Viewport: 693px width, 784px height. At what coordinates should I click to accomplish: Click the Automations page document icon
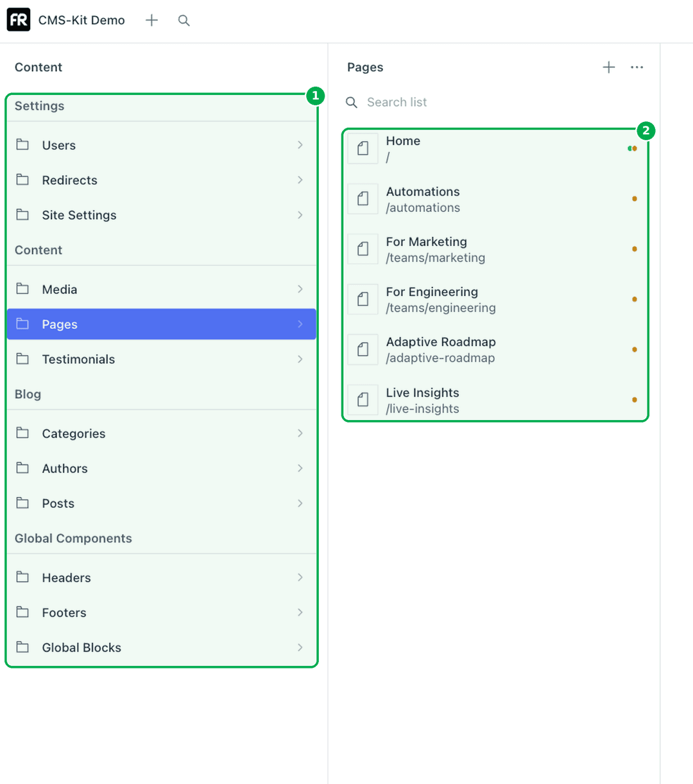pos(363,199)
